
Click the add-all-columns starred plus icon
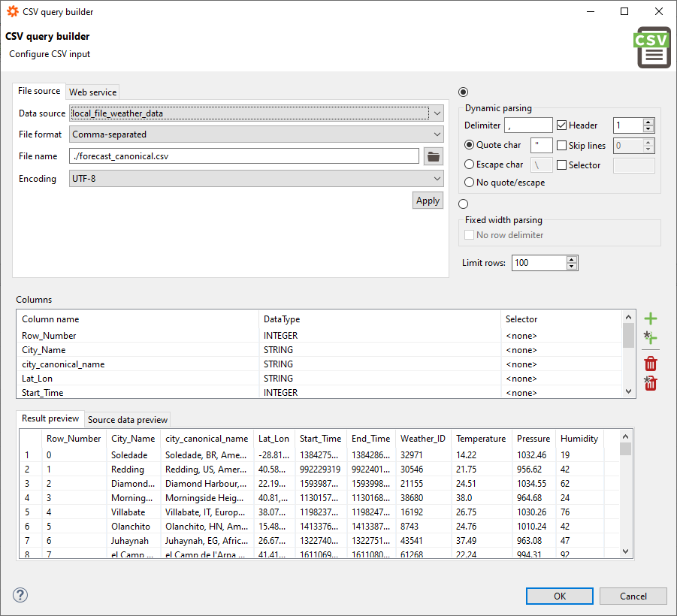point(650,338)
